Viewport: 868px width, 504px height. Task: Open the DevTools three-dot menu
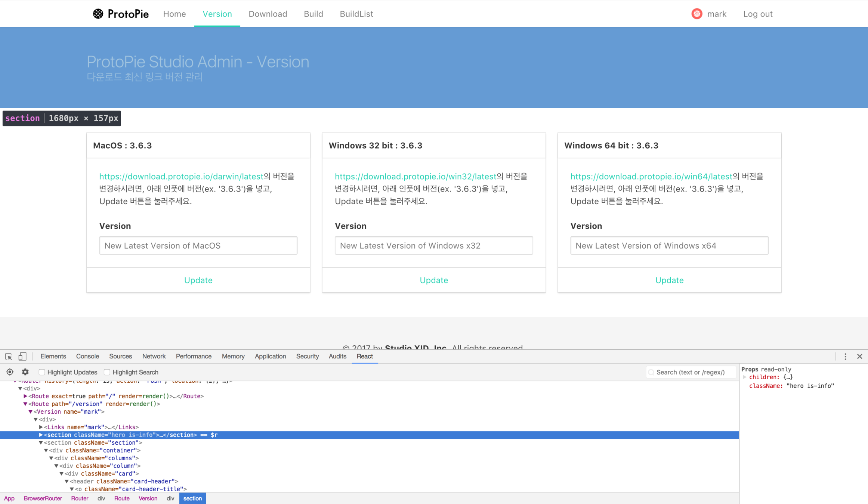845,357
